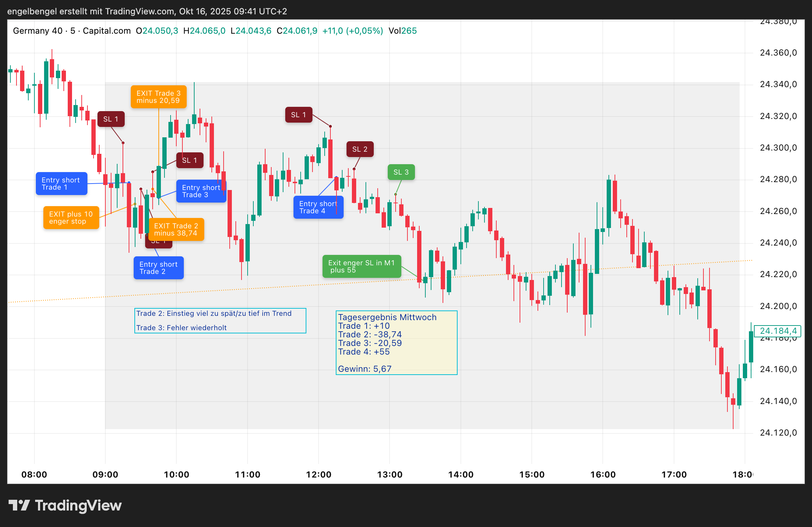The width and height of the screenshot is (812, 527).
Task: Expand the Trade 2 mistake comment box
Action: coord(220,320)
